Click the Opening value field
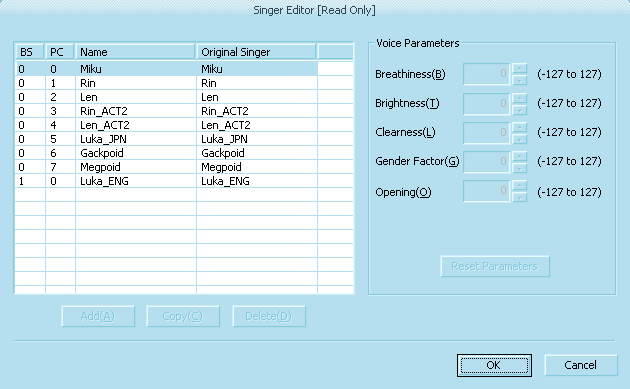The width and height of the screenshot is (630, 389). click(487, 191)
